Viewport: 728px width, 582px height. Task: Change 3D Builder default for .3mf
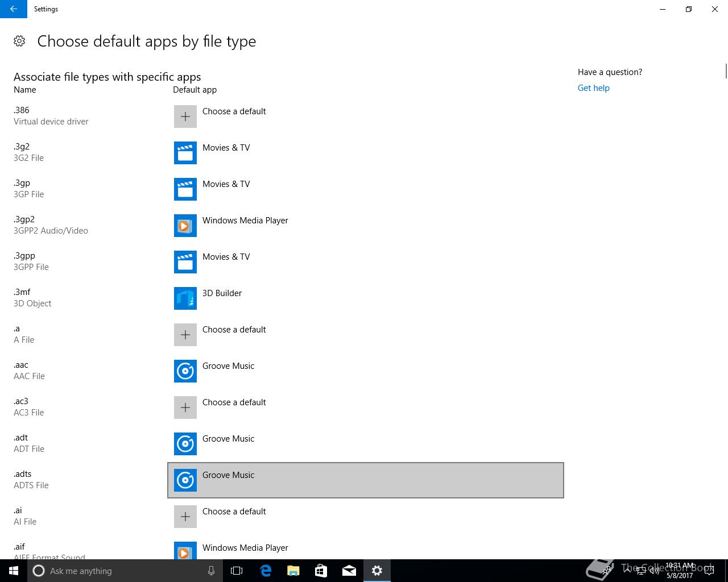[366, 298]
